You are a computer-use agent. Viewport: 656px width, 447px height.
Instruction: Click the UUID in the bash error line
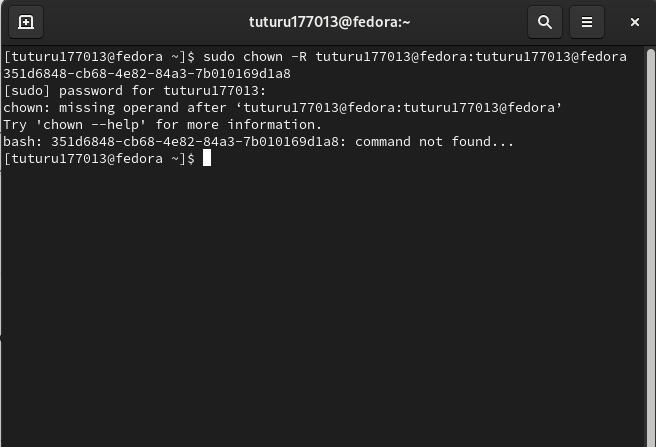(x=195, y=142)
